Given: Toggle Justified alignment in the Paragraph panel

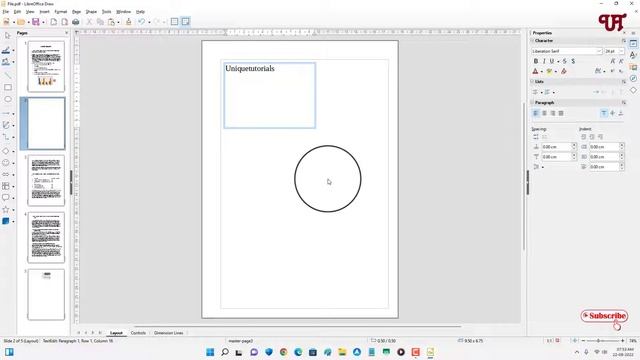Looking at the screenshot, I should (x=561, y=113).
